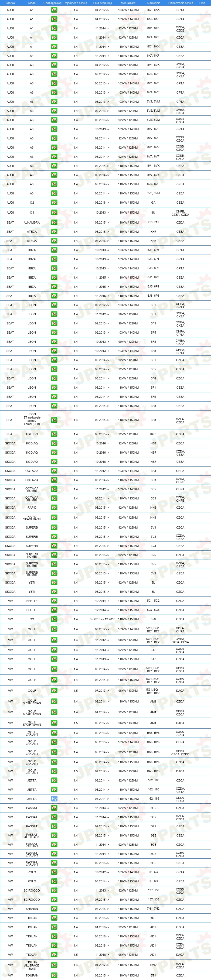Screen dimensions: 211x980
Task: Click the fuel icon in the BEETLE 5C1, 5C2 row
Action: (x=54, y=601)
